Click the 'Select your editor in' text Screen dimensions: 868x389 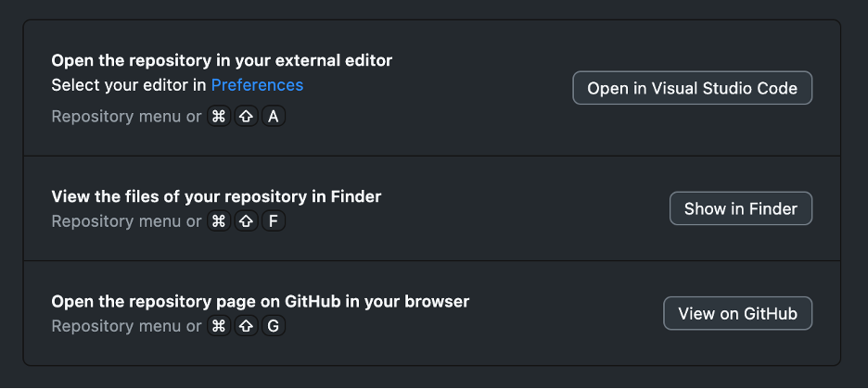(x=129, y=85)
